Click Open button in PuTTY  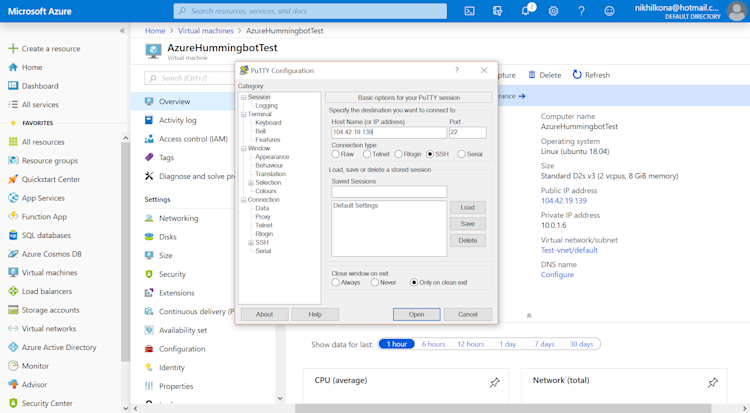[417, 314]
